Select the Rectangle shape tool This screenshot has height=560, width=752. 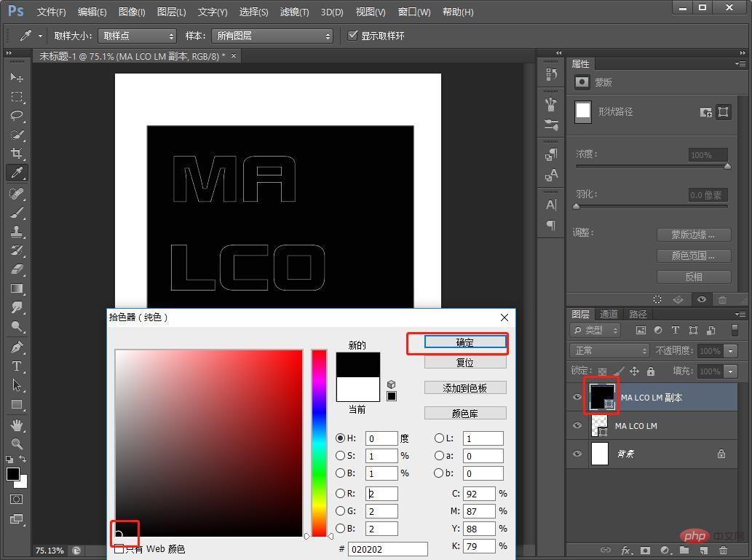click(x=16, y=404)
